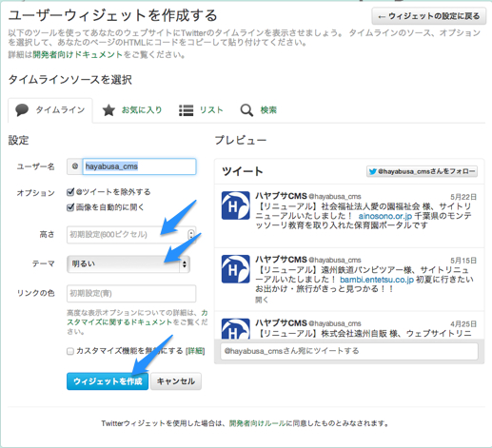Click the @ symbol before username field

click(75, 166)
